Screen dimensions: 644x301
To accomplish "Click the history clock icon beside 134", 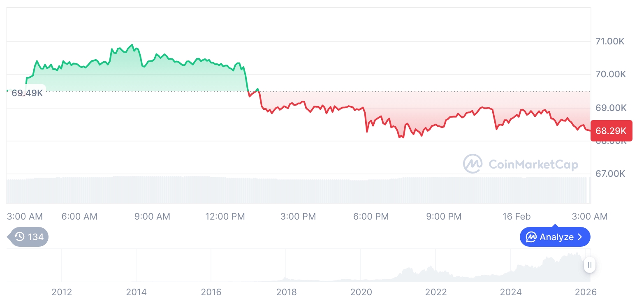I will click(19, 237).
